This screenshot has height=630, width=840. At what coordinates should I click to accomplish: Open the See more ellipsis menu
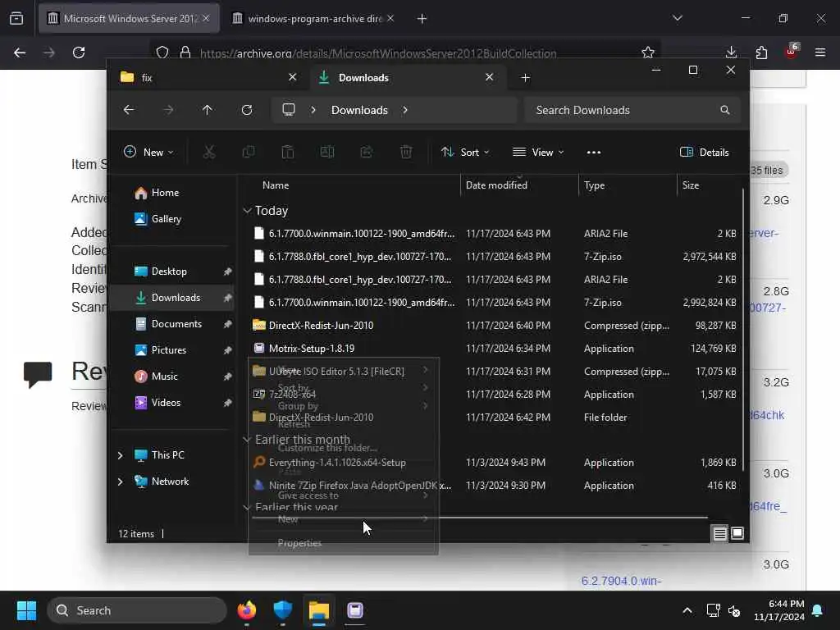(594, 152)
